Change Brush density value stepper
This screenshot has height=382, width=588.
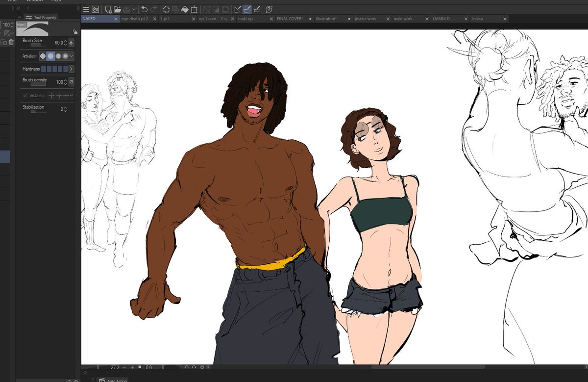[x=66, y=82]
